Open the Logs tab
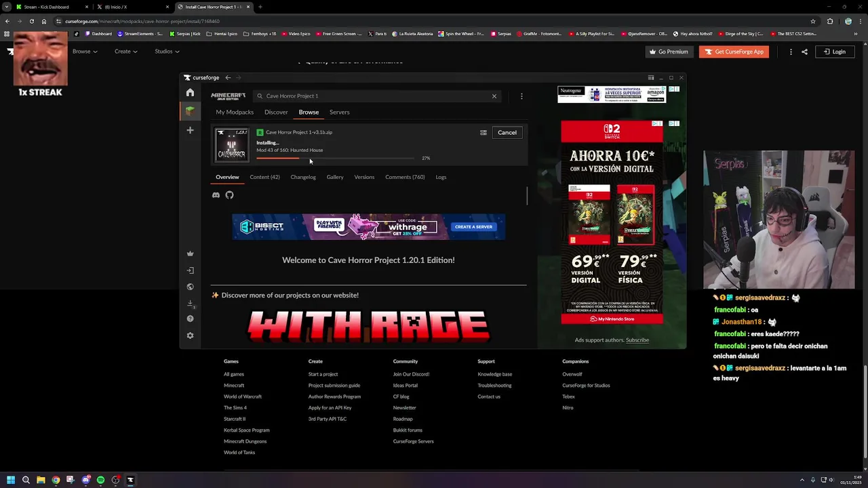The image size is (868, 488). 441,177
